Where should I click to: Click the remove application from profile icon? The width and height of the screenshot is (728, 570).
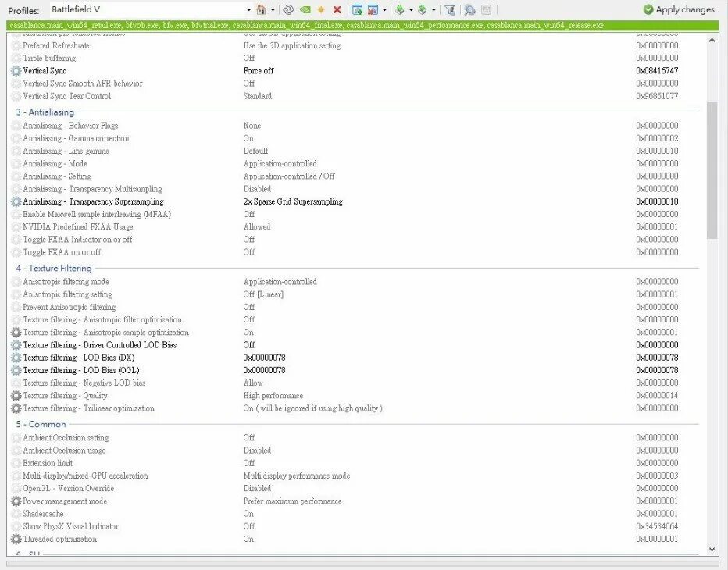pos(373,9)
